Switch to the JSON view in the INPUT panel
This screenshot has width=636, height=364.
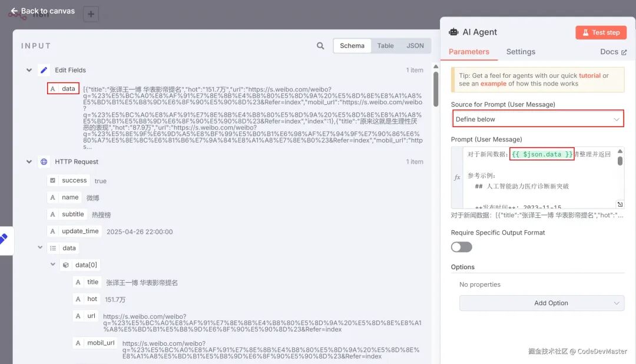pos(415,45)
